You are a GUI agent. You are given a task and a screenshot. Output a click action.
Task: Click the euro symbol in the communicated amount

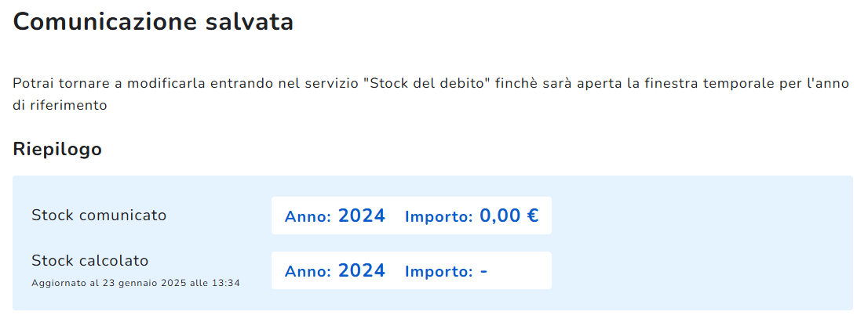click(x=532, y=216)
